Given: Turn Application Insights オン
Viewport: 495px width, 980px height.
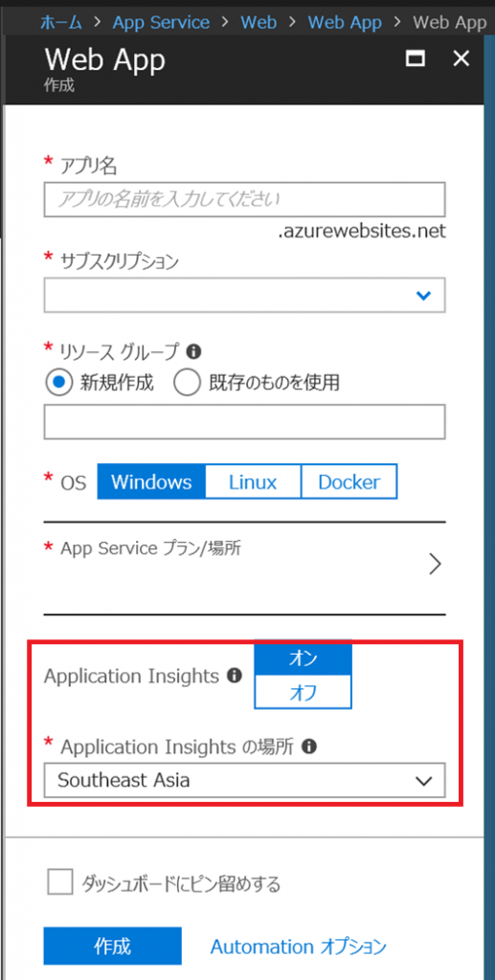Looking at the screenshot, I should [304, 660].
